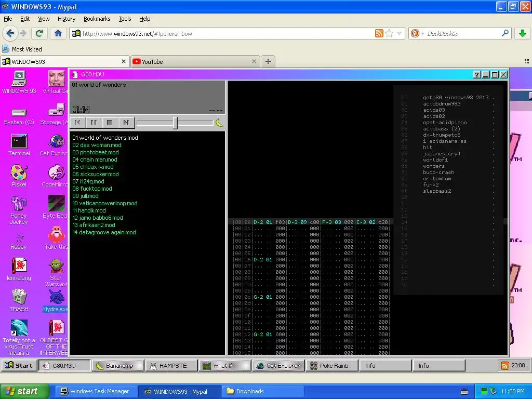Open the History menu
The height and width of the screenshot is (399, 532).
click(66, 19)
